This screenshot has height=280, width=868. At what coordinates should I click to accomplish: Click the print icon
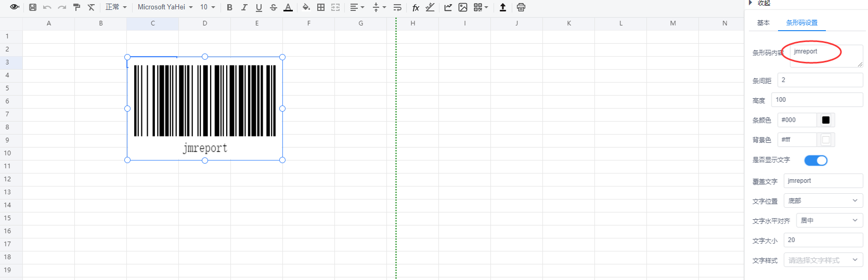click(x=521, y=7)
